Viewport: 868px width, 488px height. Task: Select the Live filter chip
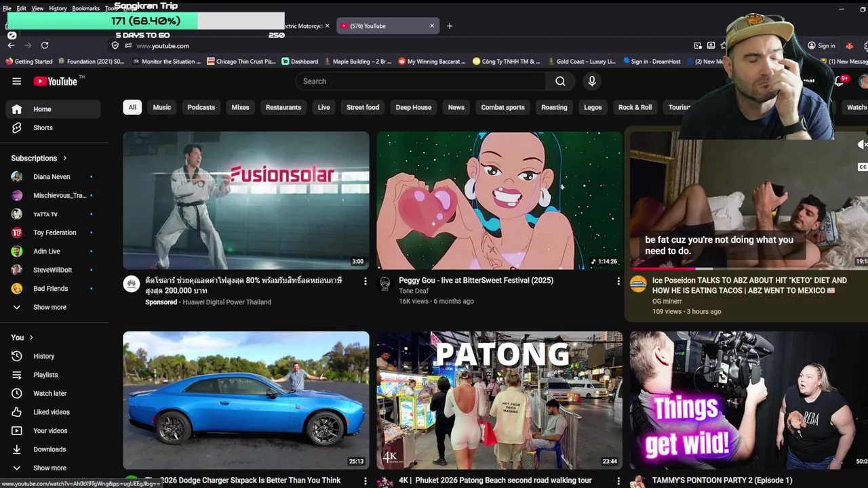[x=324, y=107]
